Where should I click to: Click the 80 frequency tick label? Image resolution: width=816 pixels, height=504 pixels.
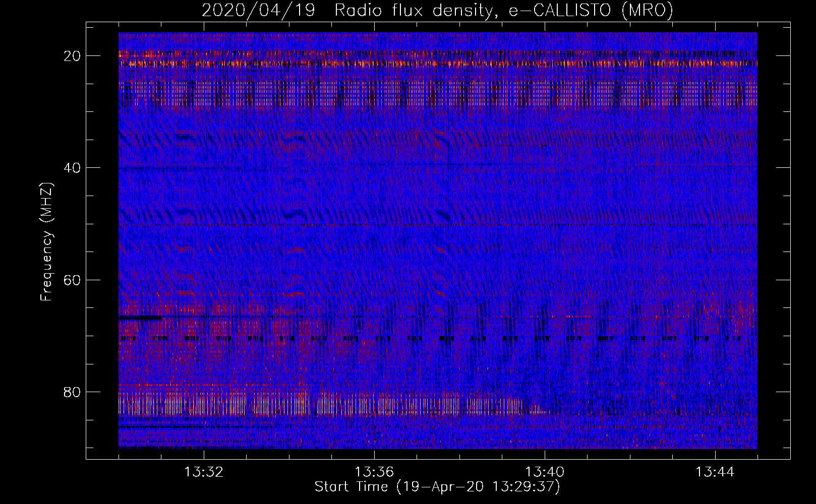[73, 392]
